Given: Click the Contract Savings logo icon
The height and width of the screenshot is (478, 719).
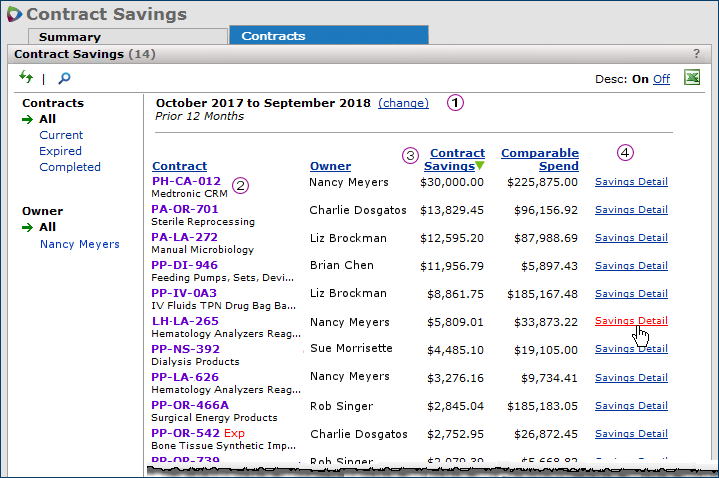Looking at the screenshot, I should [13, 14].
